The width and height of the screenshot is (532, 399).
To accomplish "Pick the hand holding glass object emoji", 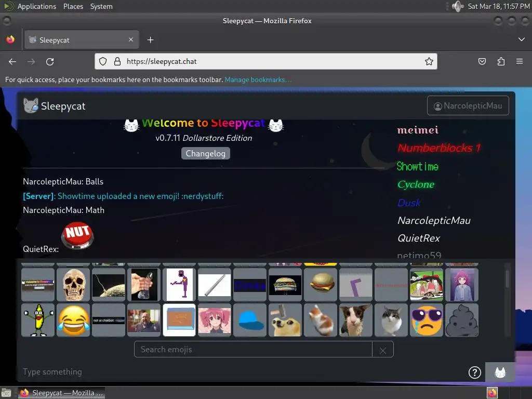I will pos(144,285).
